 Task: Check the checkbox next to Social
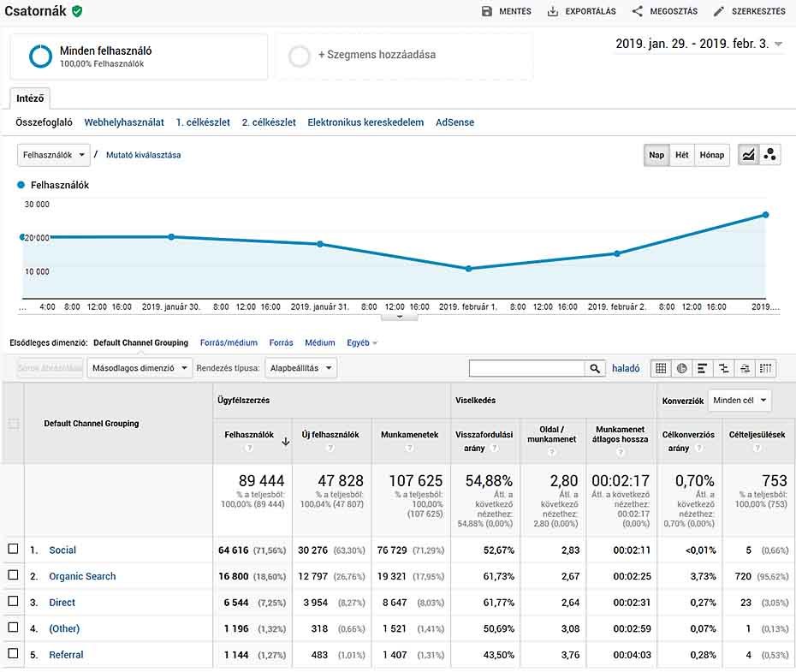coord(13,550)
